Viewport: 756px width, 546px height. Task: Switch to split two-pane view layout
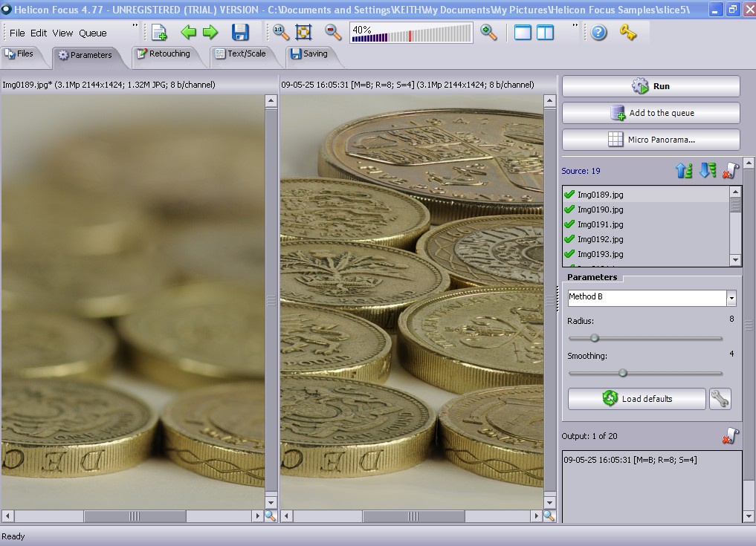546,33
